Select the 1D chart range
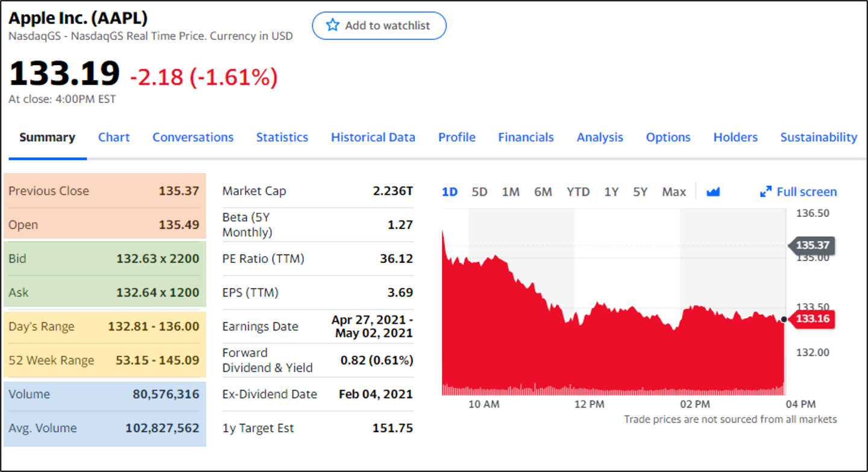868x472 pixels. 450,192
